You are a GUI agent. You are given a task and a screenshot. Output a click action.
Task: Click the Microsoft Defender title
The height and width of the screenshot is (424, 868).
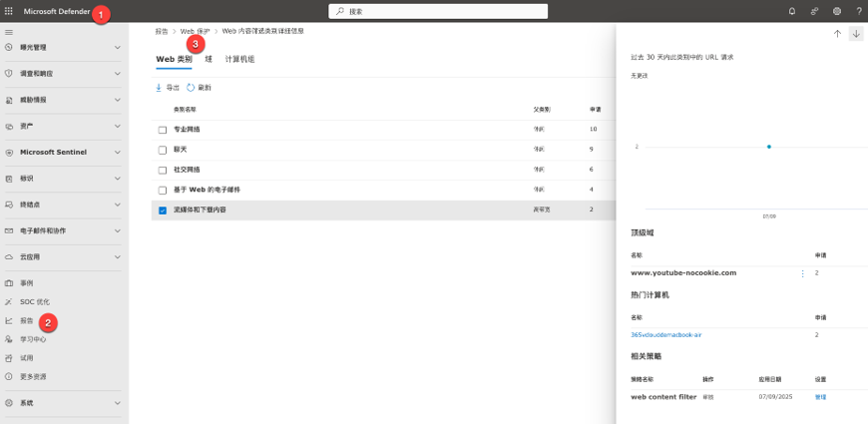point(57,11)
